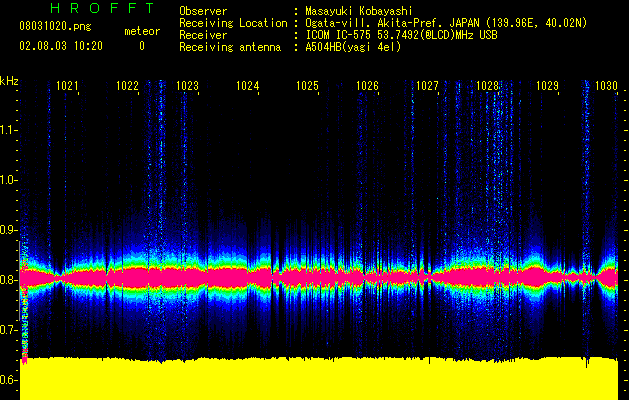This screenshot has height=400, width=629.
Task: Click the 1024 time marker
Action: [248, 86]
